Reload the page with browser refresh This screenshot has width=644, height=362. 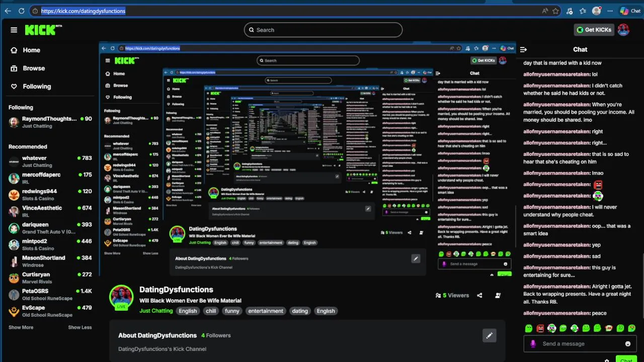point(21,11)
